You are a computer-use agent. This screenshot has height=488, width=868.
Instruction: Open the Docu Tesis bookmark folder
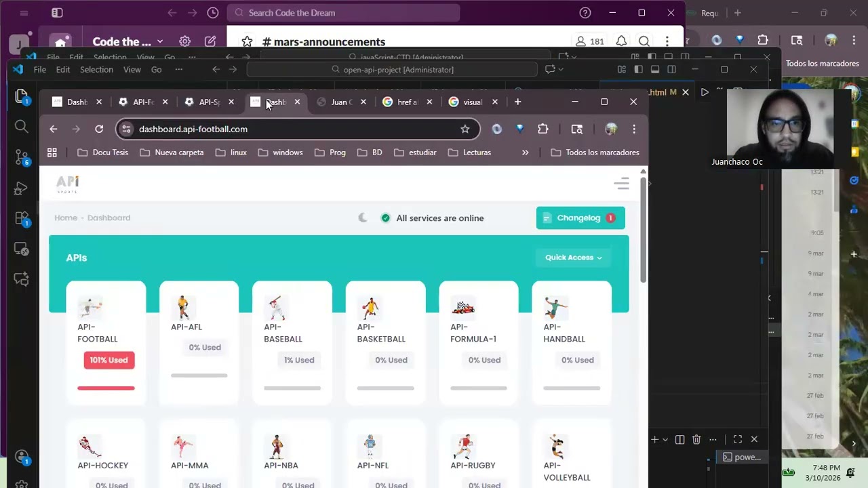click(102, 152)
